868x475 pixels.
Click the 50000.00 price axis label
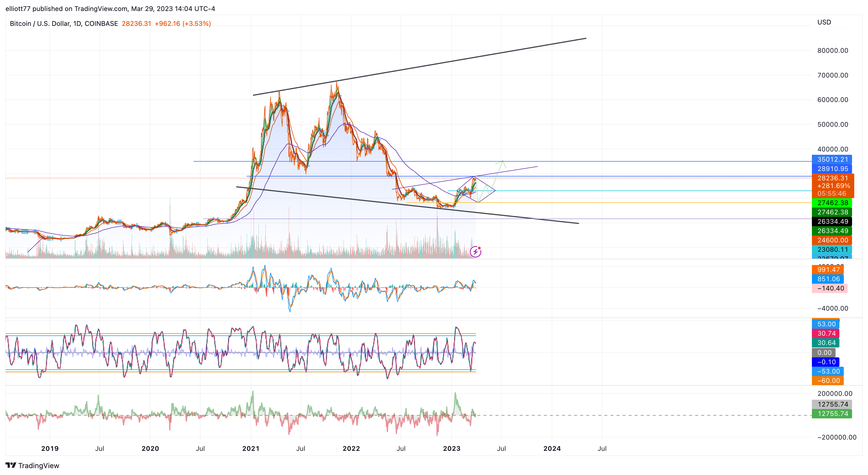coord(833,124)
